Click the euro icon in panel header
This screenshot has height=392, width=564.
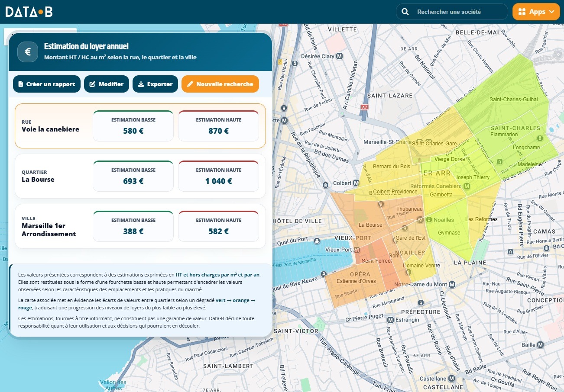point(28,52)
